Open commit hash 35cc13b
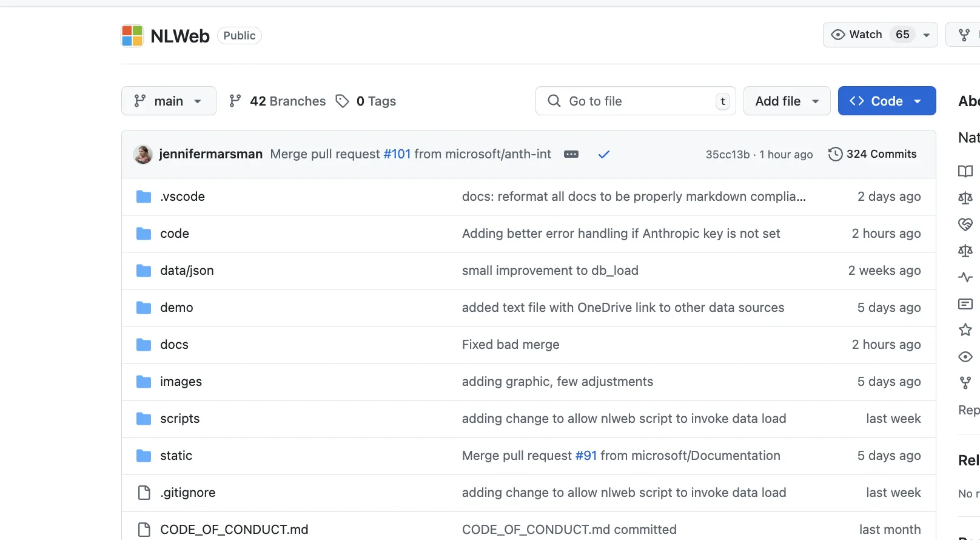The width and height of the screenshot is (980, 540). tap(727, 154)
